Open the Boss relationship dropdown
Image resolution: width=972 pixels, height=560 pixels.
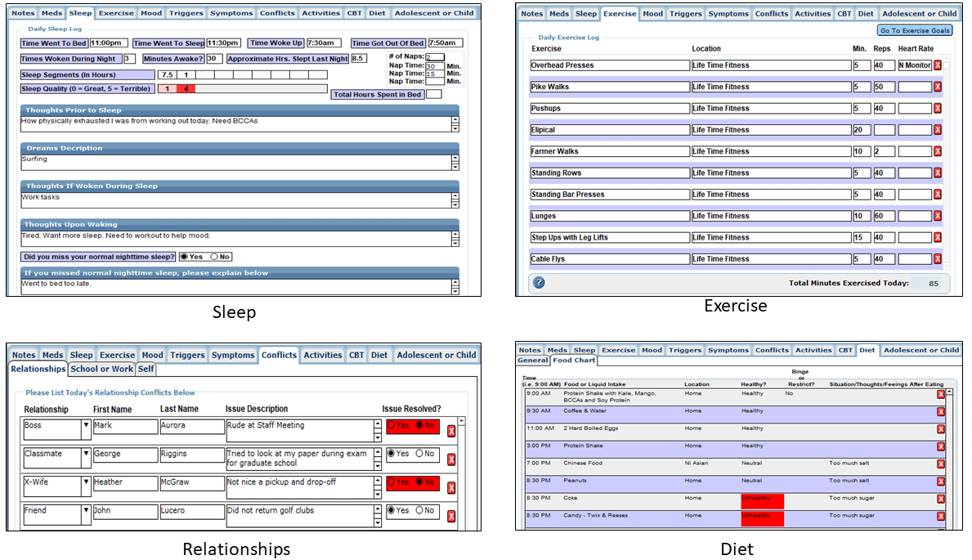point(86,428)
